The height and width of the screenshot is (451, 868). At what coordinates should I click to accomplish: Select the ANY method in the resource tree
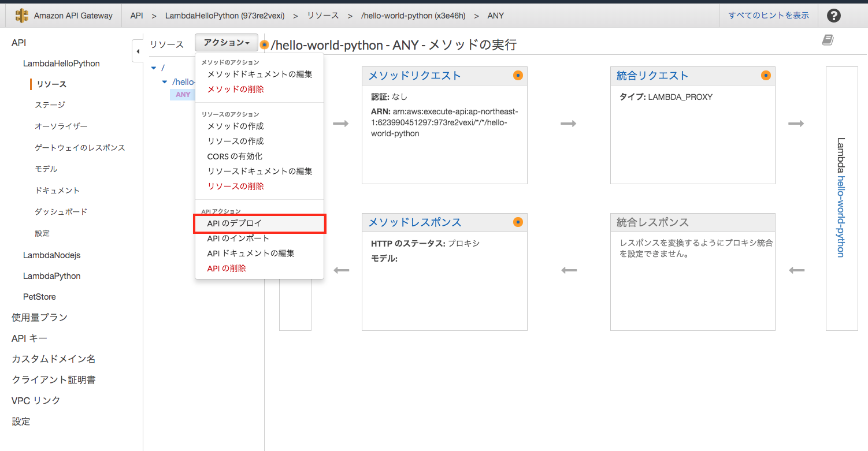(183, 94)
